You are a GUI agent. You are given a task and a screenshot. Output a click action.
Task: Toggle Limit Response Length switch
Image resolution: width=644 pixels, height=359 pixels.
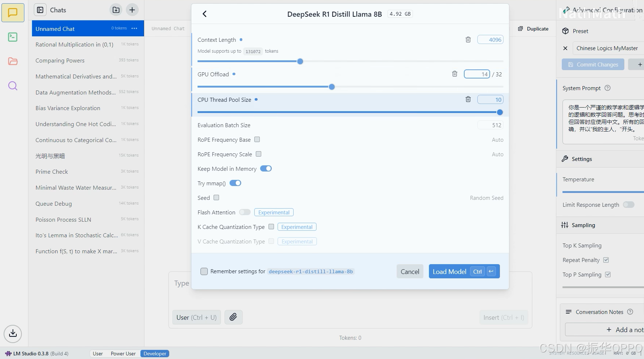click(x=629, y=205)
